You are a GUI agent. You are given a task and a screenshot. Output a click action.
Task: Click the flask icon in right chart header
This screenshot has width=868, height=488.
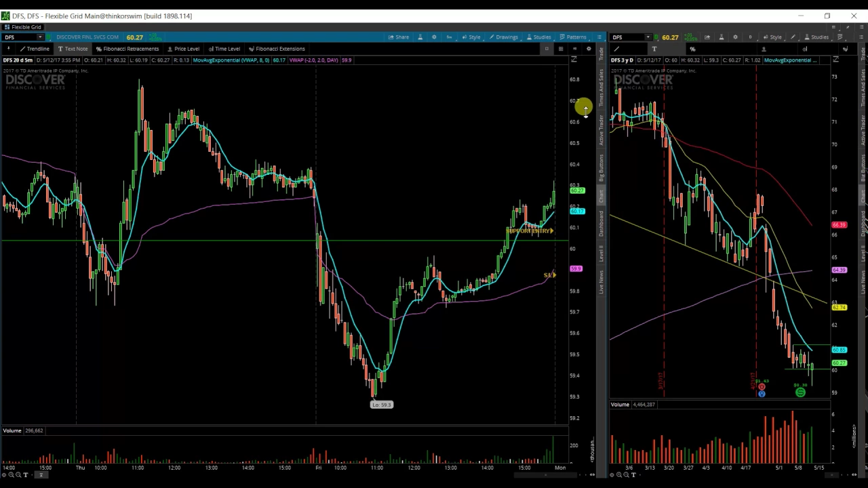722,37
